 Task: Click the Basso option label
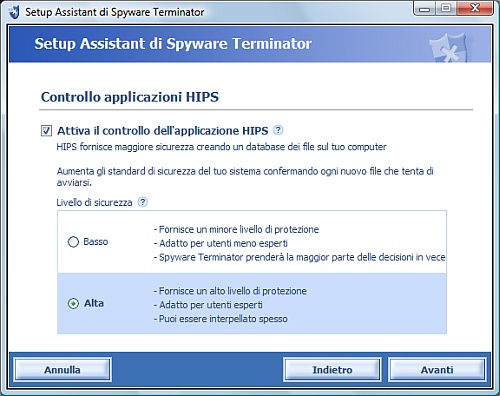(x=96, y=242)
